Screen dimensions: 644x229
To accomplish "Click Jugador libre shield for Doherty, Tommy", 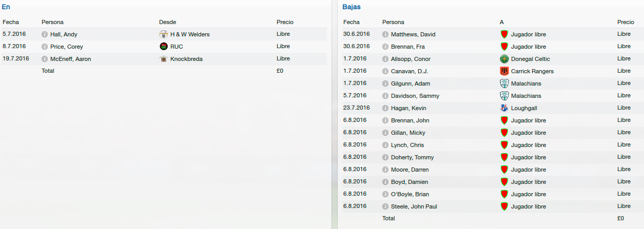I will pyautogui.click(x=504, y=157).
